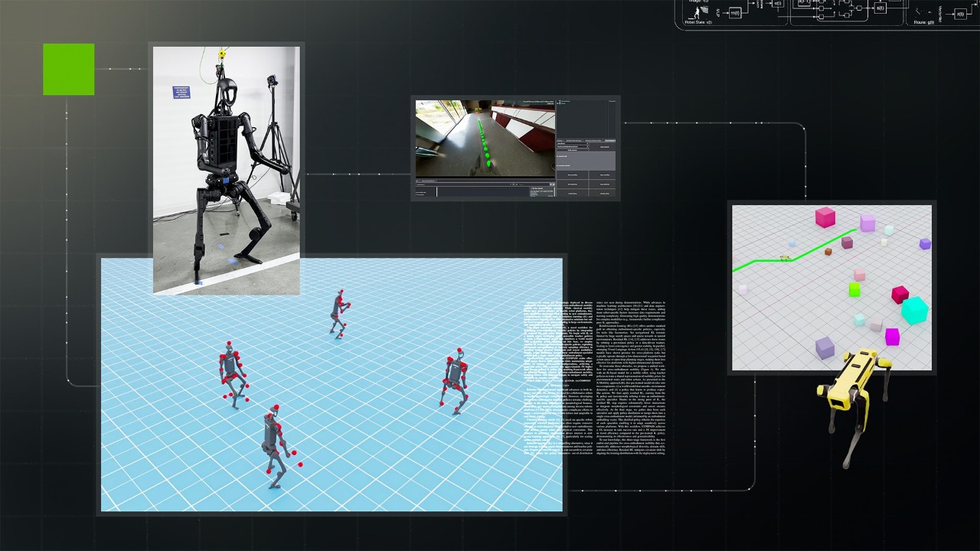Switch to the rightmost highlighted properties panel tab
Viewport: 980px width, 551px height.
(610, 140)
